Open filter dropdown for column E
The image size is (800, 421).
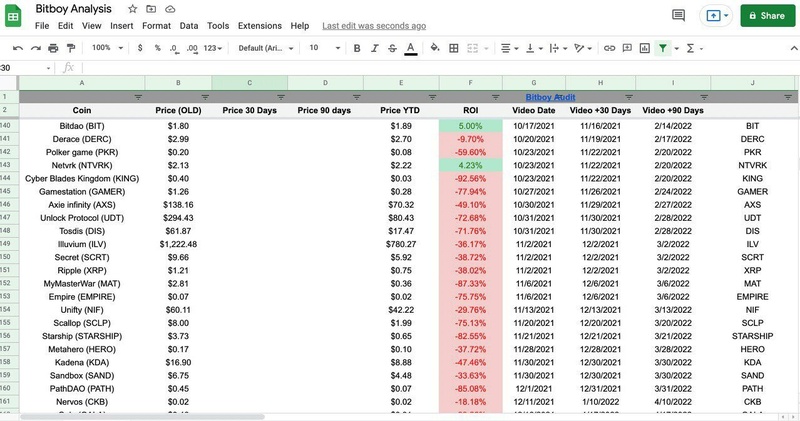(432, 97)
